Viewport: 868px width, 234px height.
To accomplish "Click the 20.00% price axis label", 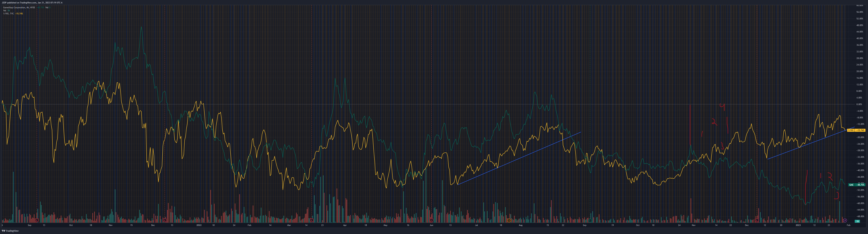I will pyautogui.click(x=860, y=71).
